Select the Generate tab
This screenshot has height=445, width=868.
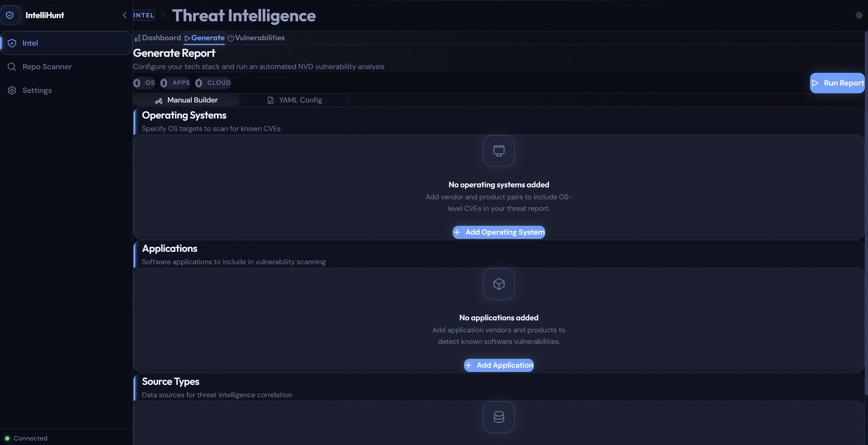pos(205,38)
